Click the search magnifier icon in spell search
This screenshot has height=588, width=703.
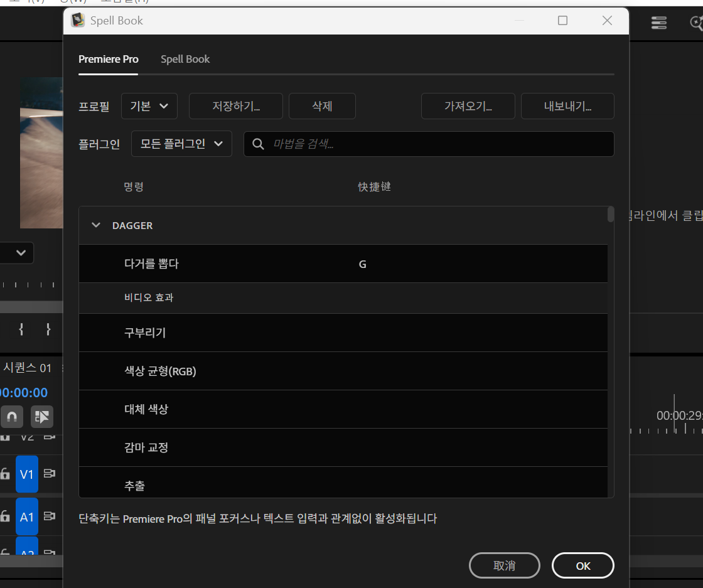(x=258, y=144)
